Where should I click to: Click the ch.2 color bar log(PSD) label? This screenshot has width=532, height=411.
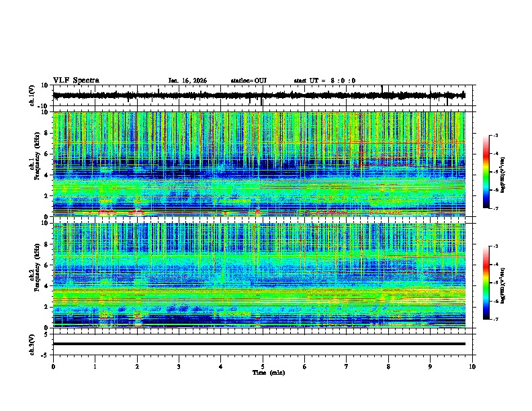tap(502, 285)
